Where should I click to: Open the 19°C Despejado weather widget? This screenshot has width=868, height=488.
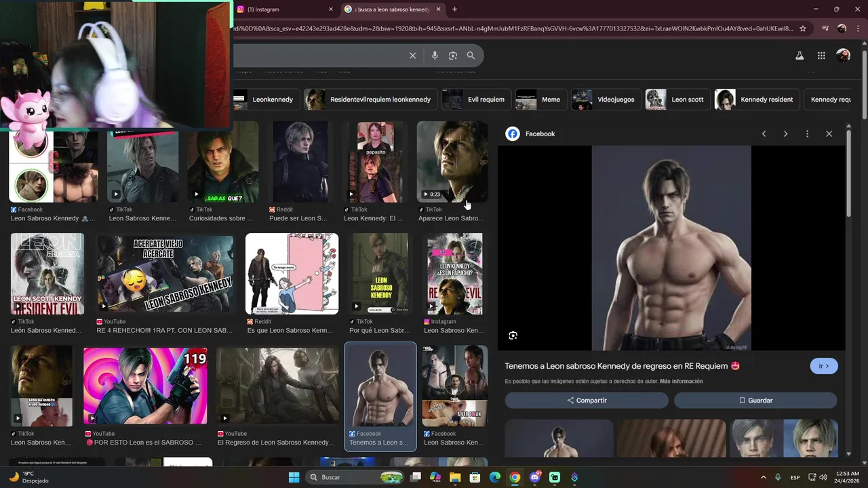pos(28,477)
